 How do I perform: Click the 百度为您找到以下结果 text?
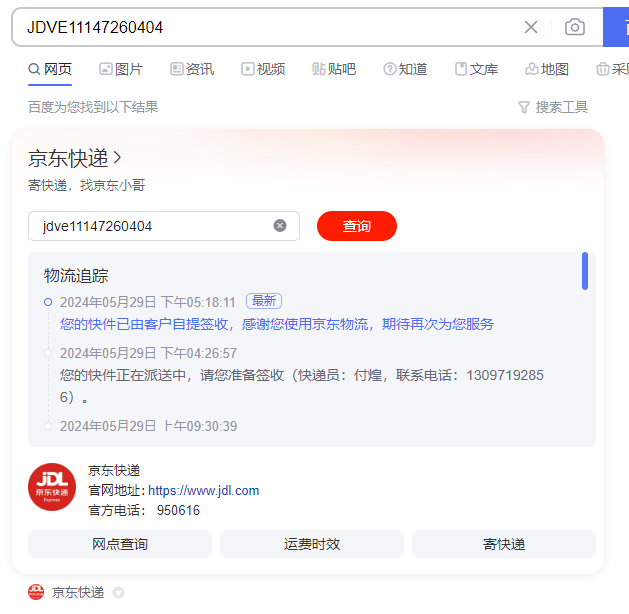93,107
